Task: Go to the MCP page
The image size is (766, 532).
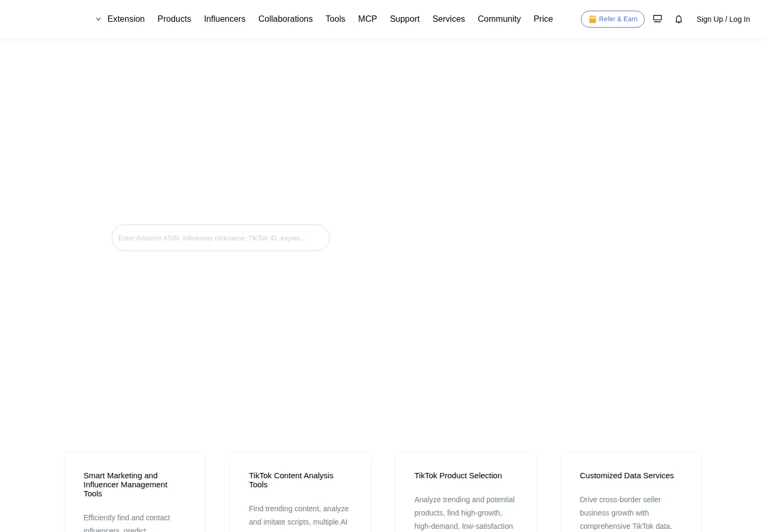Action: click(368, 19)
